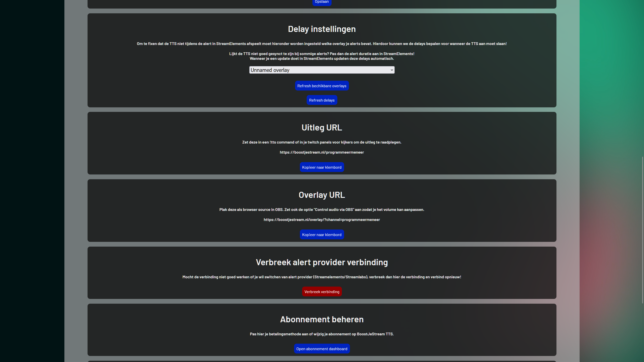Click the Delay instellingen heading

322,29
